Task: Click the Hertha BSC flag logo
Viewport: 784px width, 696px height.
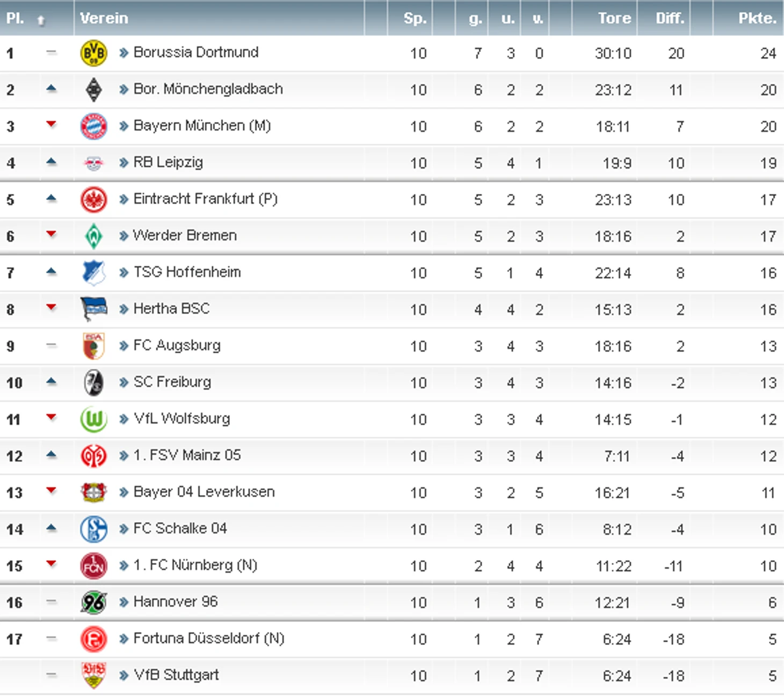Action: (x=93, y=309)
